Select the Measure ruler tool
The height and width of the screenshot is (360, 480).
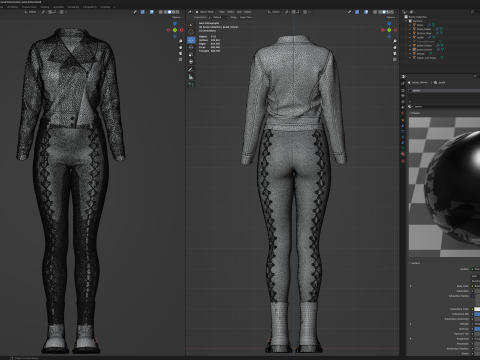[x=191, y=77]
